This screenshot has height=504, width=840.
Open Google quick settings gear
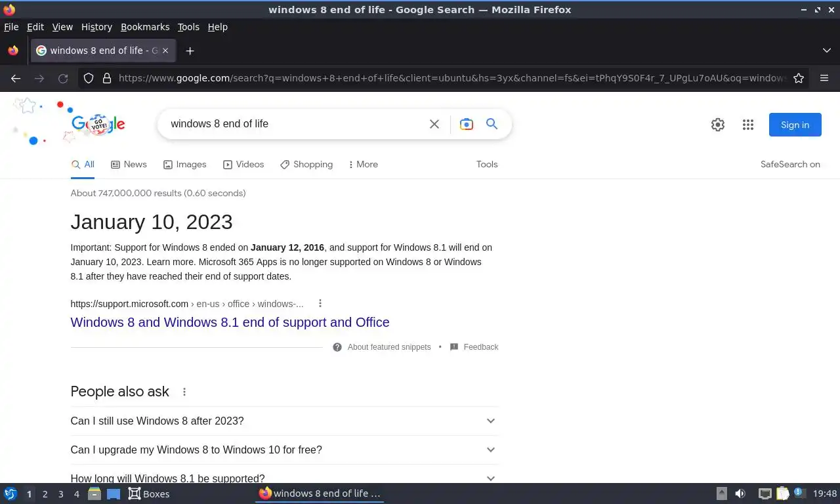pos(718,125)
